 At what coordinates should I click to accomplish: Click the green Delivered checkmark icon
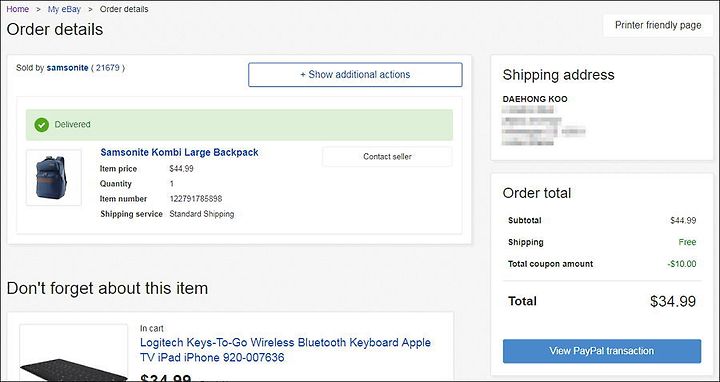coord(41,124)
